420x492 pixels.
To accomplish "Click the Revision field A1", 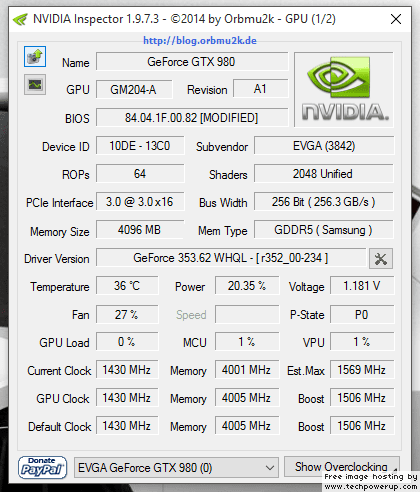I will coord(261,89).
